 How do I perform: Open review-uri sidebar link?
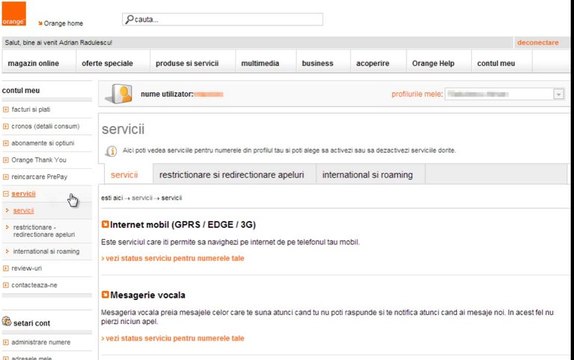click(x=27, y=268)
